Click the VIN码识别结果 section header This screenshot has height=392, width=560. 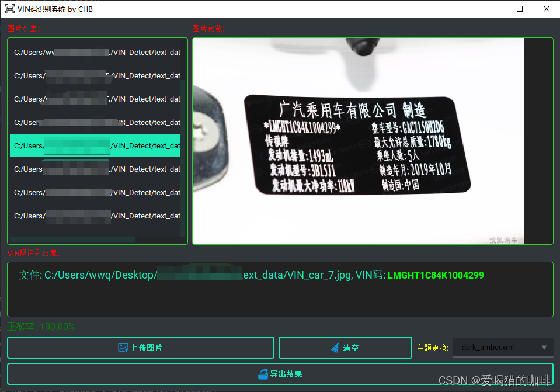[x=32, y=253]
